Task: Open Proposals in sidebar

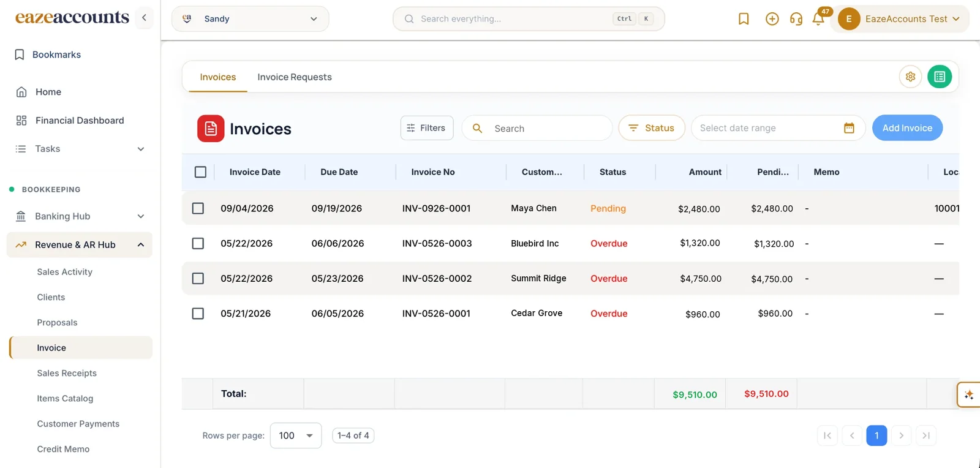Action: [x=57, y=323]
